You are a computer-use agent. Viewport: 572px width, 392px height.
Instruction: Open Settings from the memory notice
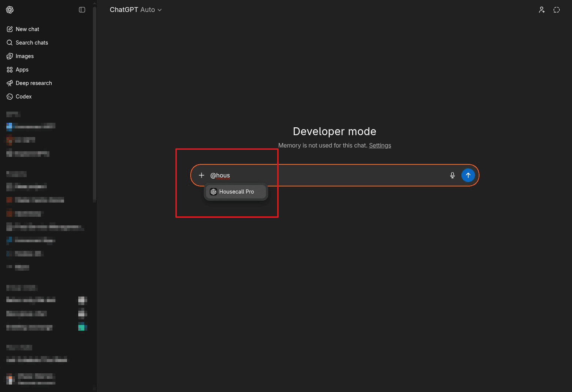coord(380,145)
